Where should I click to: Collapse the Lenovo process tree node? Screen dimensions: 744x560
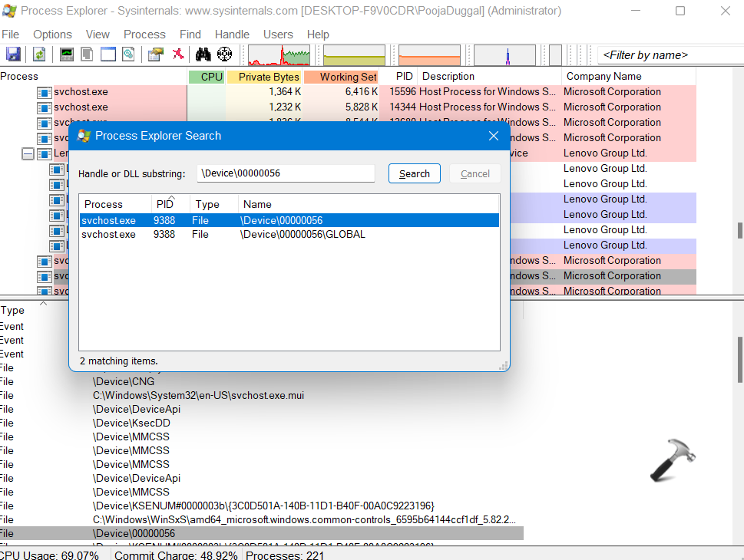pyautogui.click(x=28, y=153)
